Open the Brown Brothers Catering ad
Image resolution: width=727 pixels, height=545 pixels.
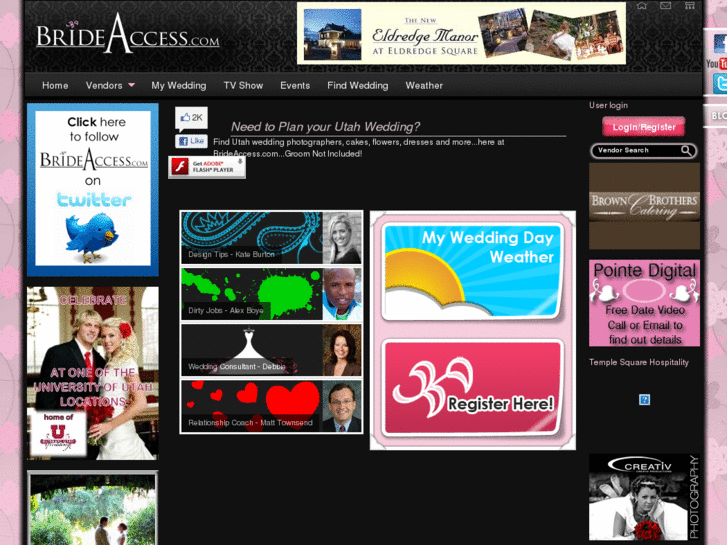point(644,206)
